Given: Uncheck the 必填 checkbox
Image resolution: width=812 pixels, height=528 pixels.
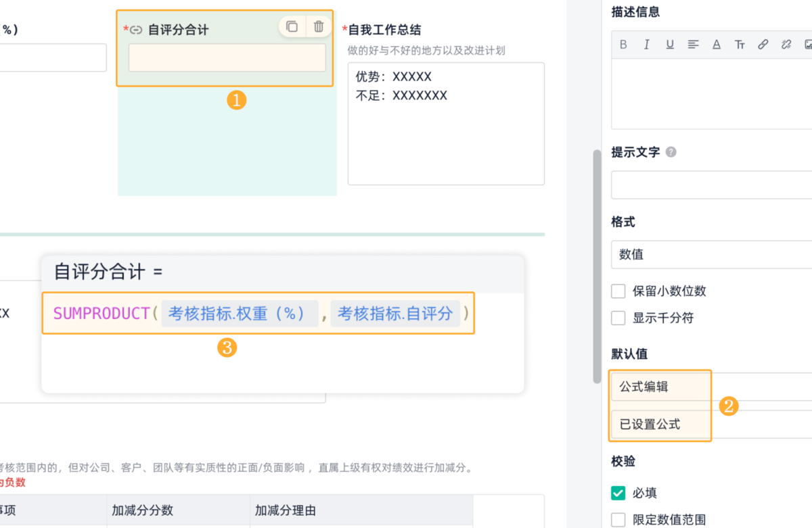Looking at the screenshot, I should 618,493.
